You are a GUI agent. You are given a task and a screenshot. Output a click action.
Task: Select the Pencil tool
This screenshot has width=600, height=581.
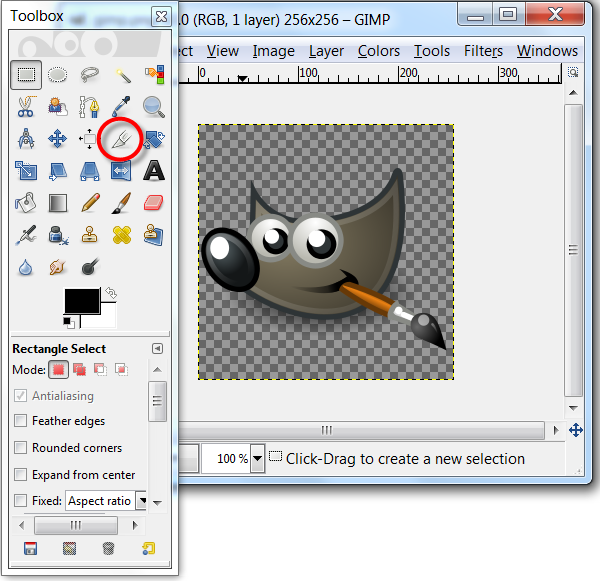click(x=90, y=203)
